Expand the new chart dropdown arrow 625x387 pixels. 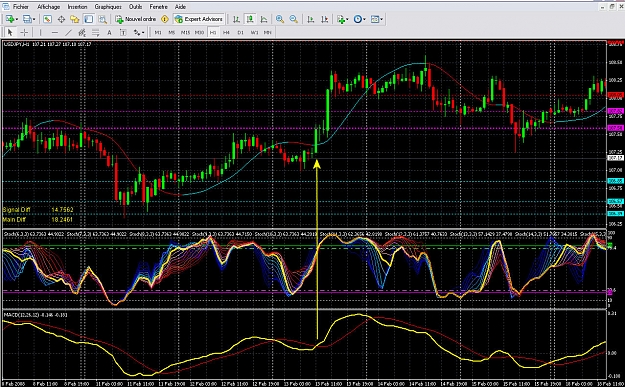pos(17,19)
